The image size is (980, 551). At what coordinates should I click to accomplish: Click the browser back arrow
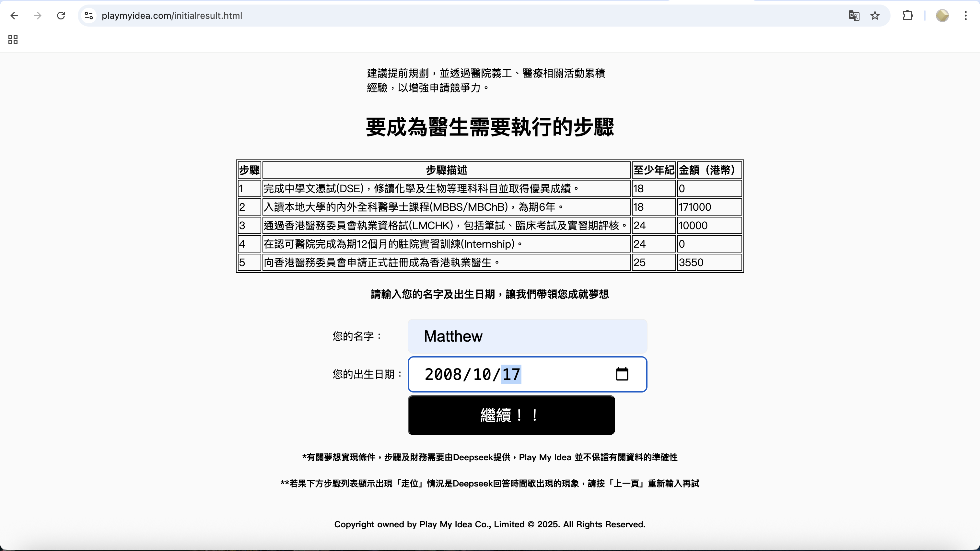click(15, 16)
